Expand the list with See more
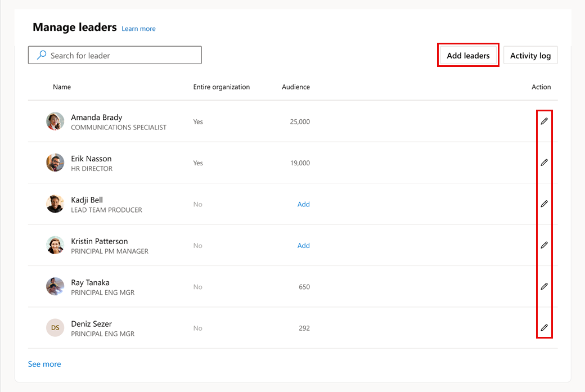 (x=44, y=364)
